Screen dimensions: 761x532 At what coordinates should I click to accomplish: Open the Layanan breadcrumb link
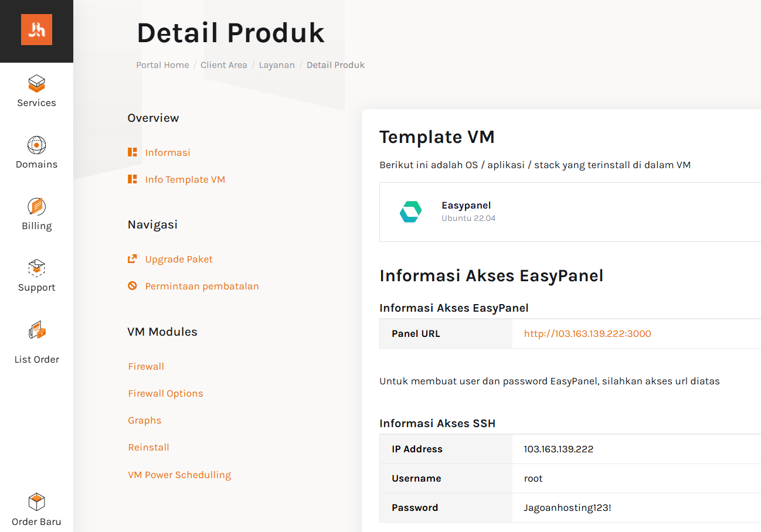point(277,65)
